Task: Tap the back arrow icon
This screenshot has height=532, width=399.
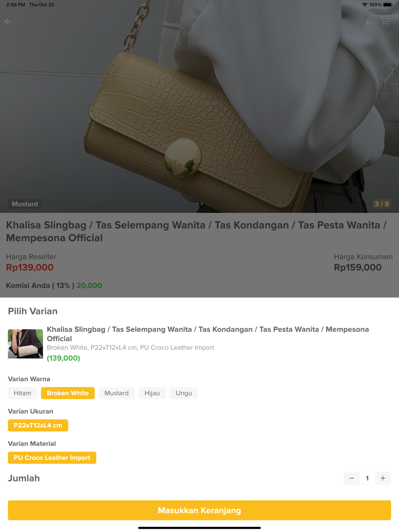Action: (8, 22)
